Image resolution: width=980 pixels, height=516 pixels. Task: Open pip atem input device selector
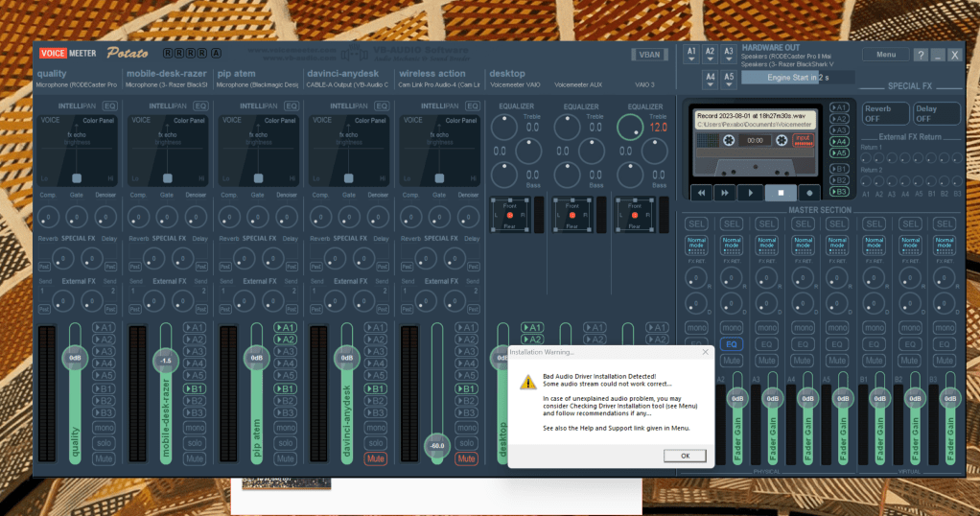coord(258,85)
